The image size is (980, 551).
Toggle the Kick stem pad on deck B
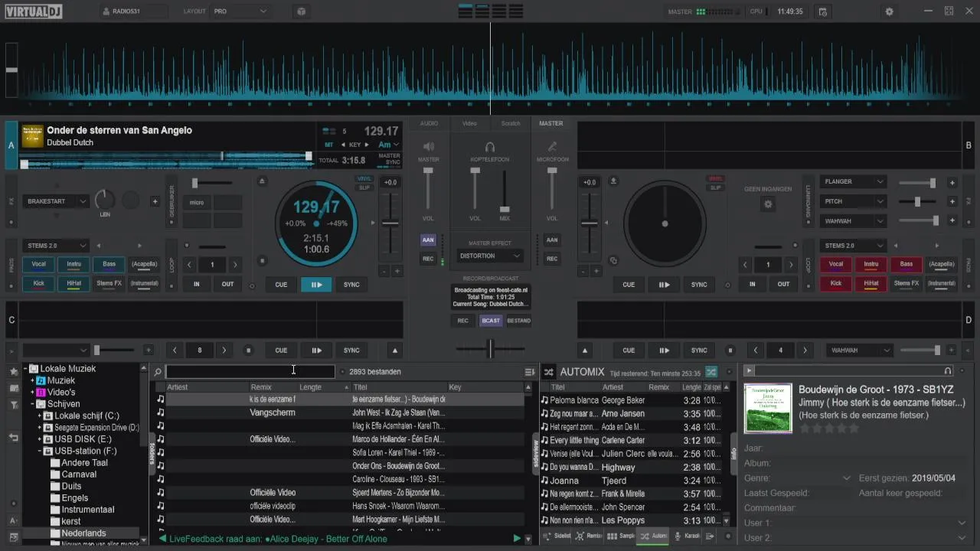click(x=835, y=283)
